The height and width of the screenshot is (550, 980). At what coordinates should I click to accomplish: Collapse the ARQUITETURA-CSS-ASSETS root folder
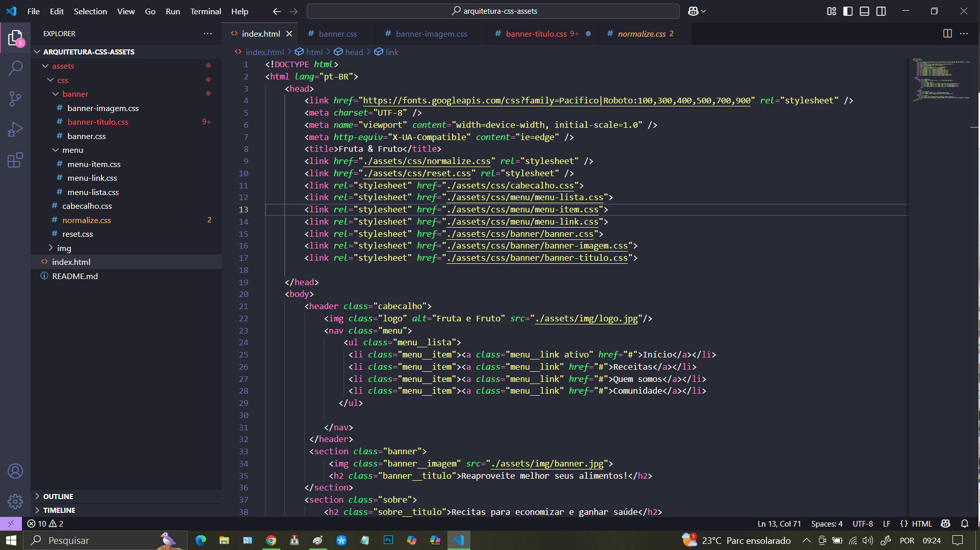click(126, 52)
